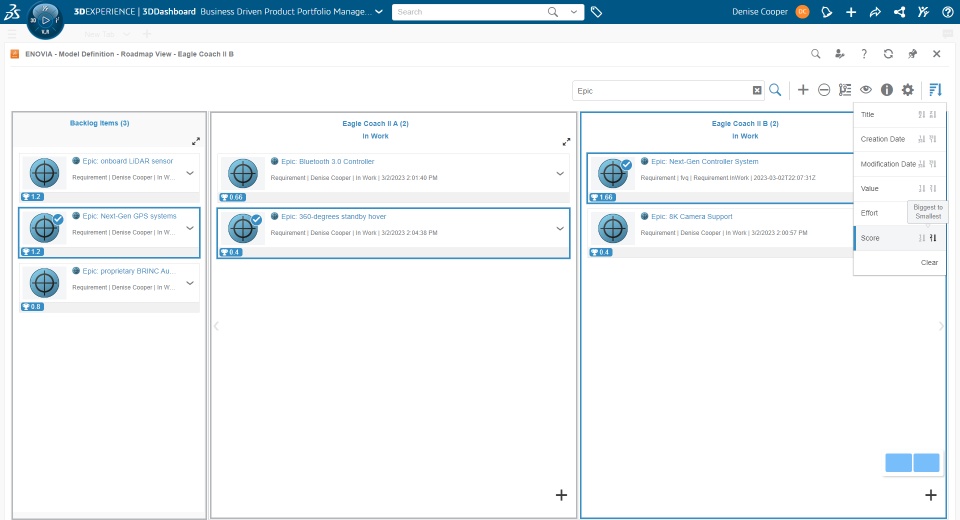Toggle the eye visibility icon in the toolbar

coord(866,90)
